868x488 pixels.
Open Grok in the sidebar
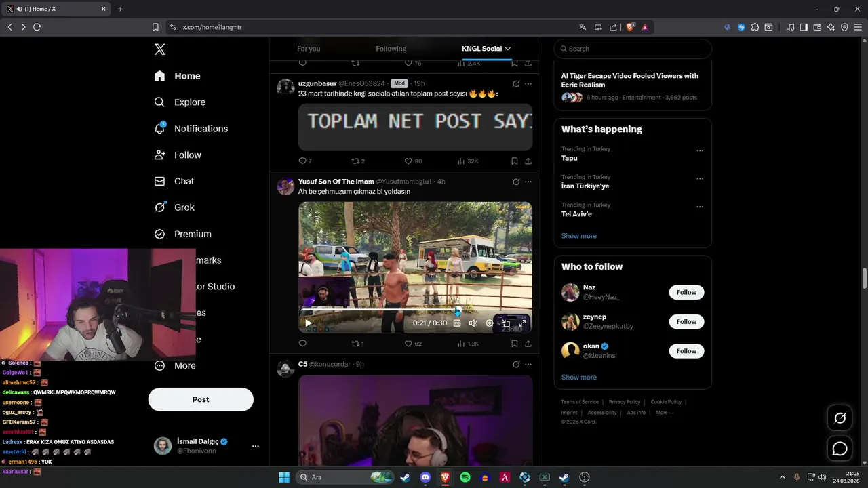point(174,207)
